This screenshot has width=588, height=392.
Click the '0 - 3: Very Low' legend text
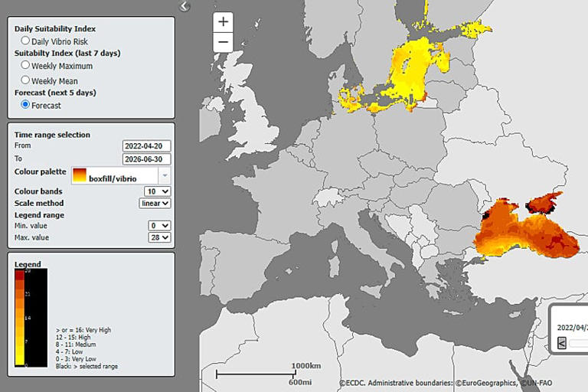76,359
